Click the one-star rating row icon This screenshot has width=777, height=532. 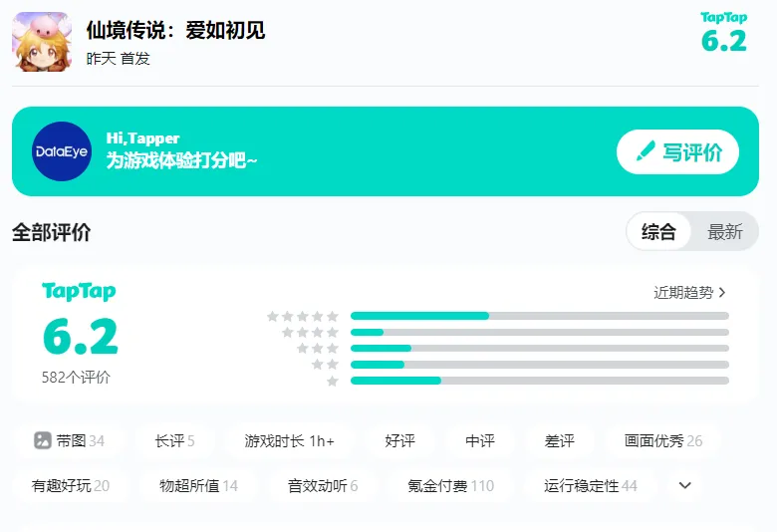pos(333,381)
